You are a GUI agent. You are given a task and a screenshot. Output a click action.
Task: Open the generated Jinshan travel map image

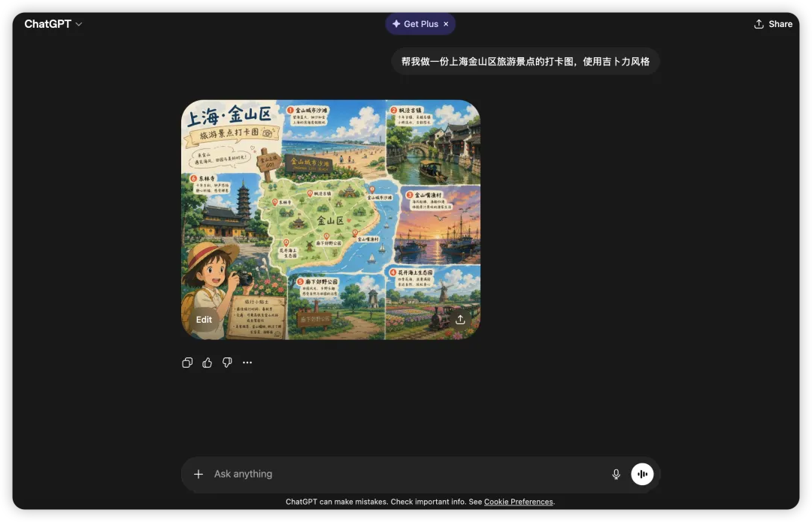click(x=330, y=220)
